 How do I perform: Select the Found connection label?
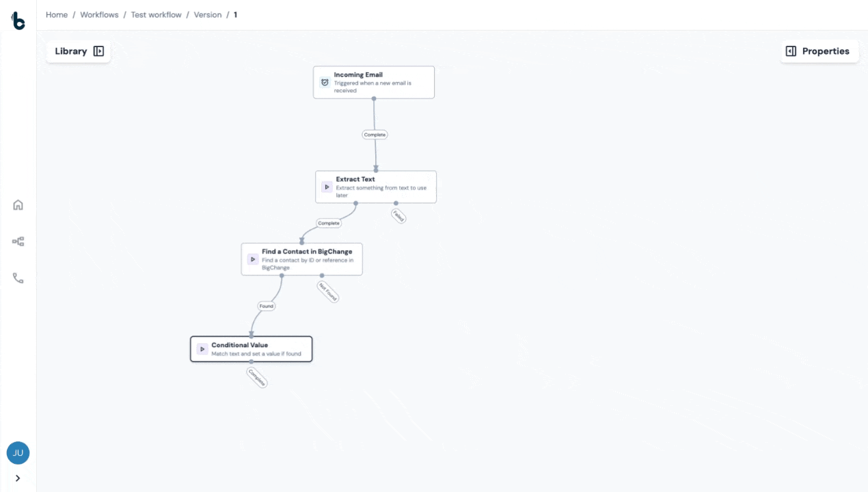coord(266,305)
